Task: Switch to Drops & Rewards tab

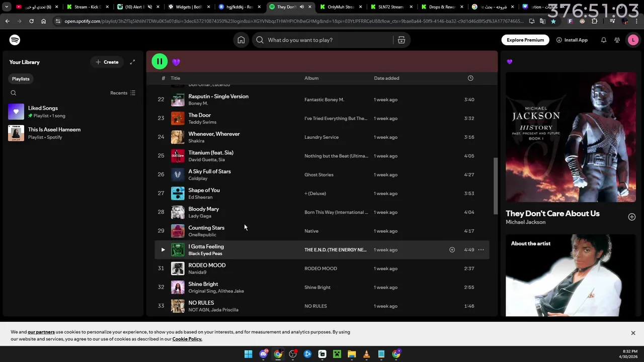Action: point(443,7)
